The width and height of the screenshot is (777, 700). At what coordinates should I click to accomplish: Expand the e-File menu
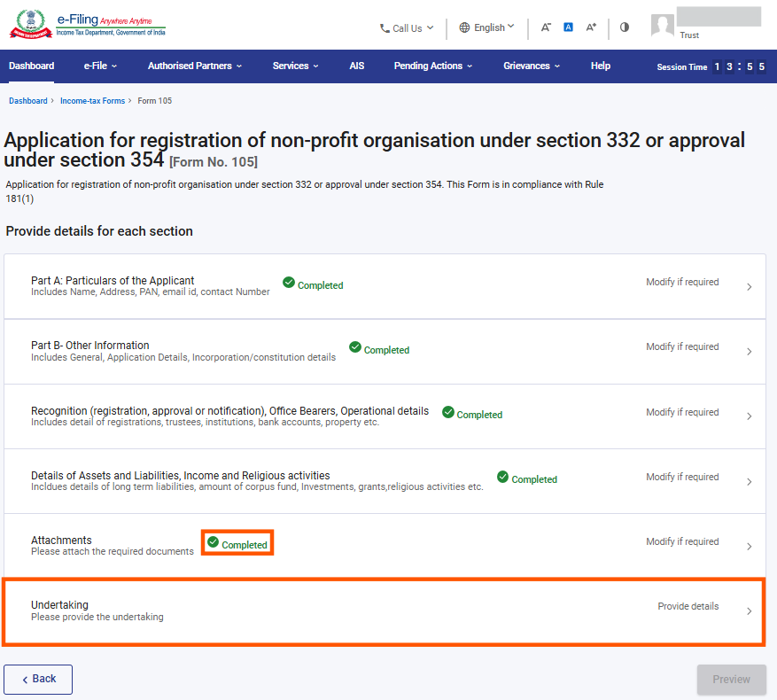(100, 66)
